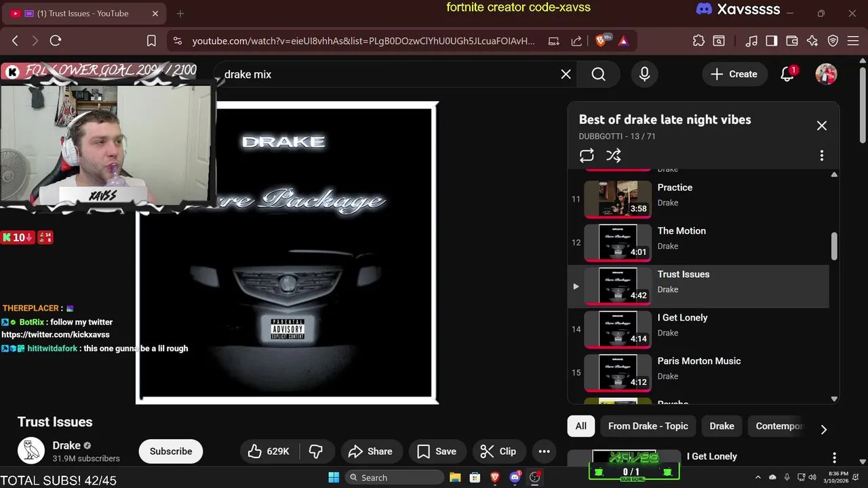Jump down using the playlist scrollbar arrow
The width and height of the screenshot is (868, 488).
tap(834, 399)
